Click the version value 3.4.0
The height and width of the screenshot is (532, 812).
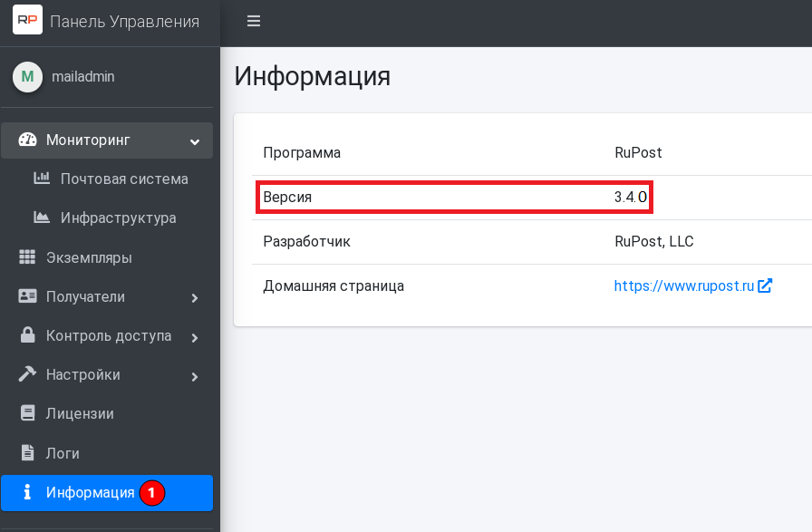click(630, 197)
